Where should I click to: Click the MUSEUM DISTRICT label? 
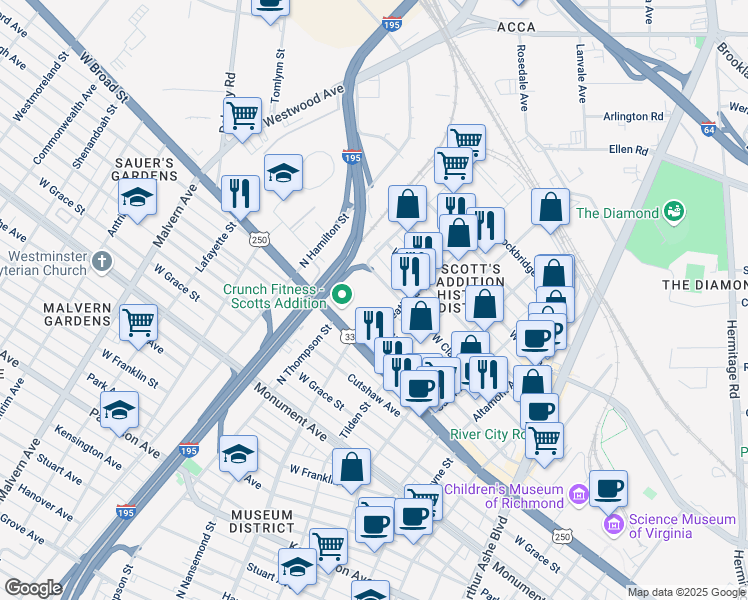262,522
